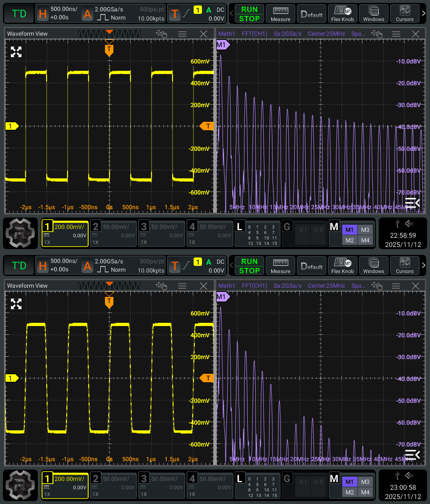Open horizontal timebase settings via H icon
Screen dimensions: 430x504
pos(43,13)
